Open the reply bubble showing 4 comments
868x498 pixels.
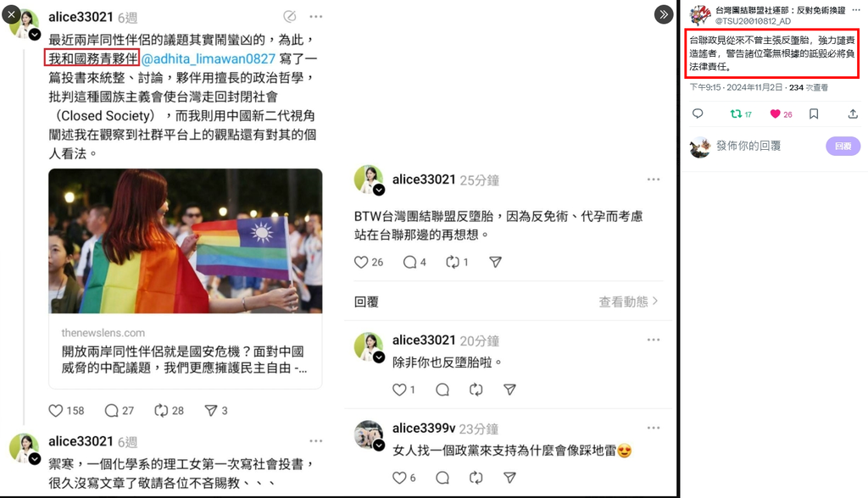pos(409,262)
